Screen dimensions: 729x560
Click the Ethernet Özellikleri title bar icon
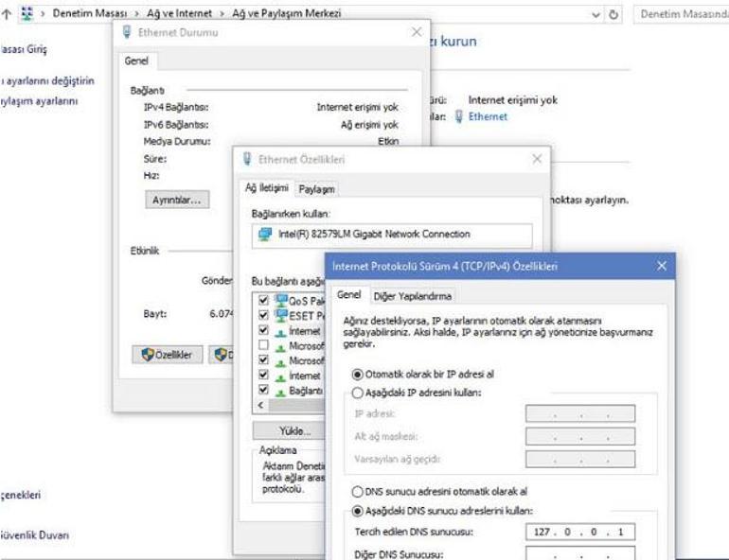tap(248, 159)
